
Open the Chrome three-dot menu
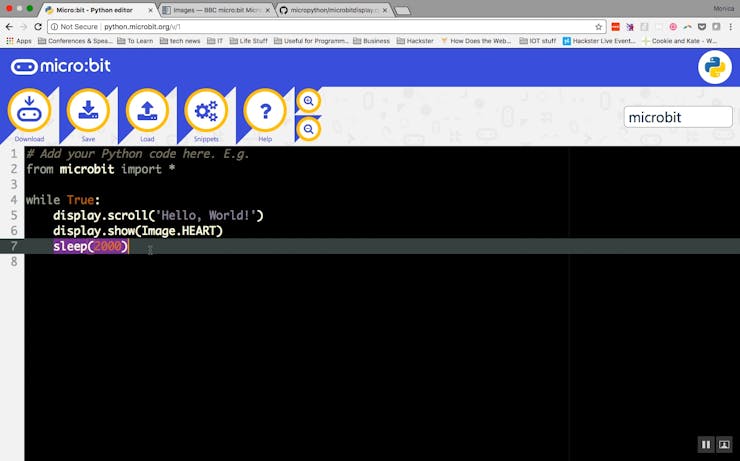(x=730, y=27)
